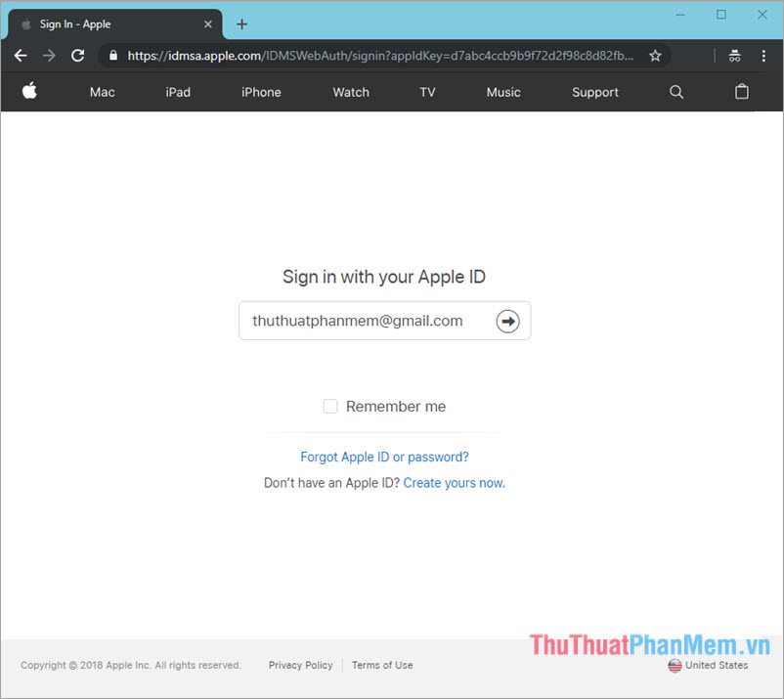Click Forgot Apple ID or password link
784x699 pixels.
point(384,457)
